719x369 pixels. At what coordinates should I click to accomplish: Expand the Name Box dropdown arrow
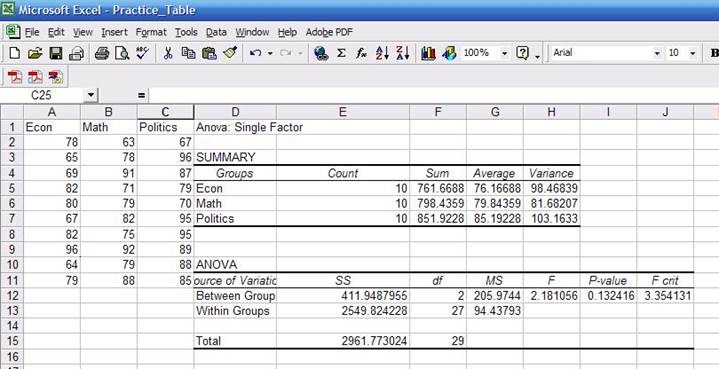point(91,95)
